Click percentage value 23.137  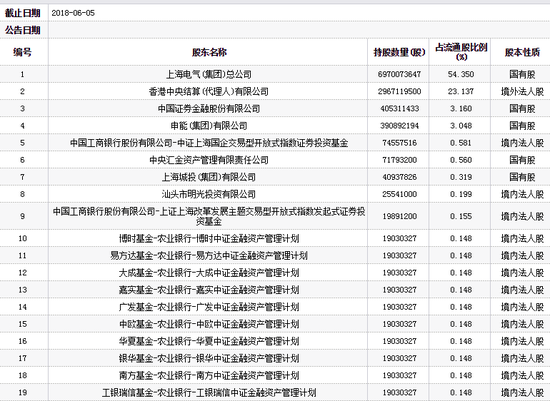[461, 92]
